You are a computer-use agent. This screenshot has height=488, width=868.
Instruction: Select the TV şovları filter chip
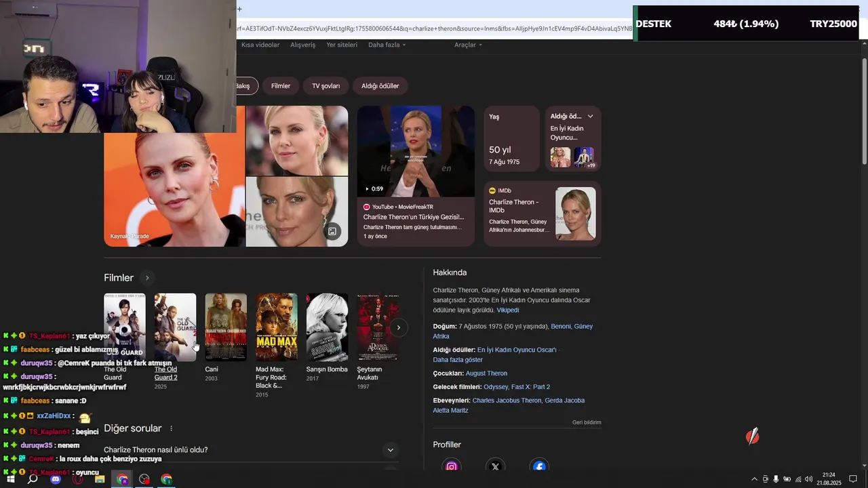pos(325,86)
